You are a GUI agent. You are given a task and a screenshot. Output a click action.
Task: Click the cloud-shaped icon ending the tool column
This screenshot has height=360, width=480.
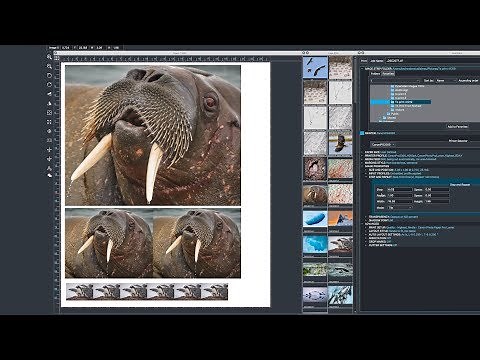[x=50, y=175]
